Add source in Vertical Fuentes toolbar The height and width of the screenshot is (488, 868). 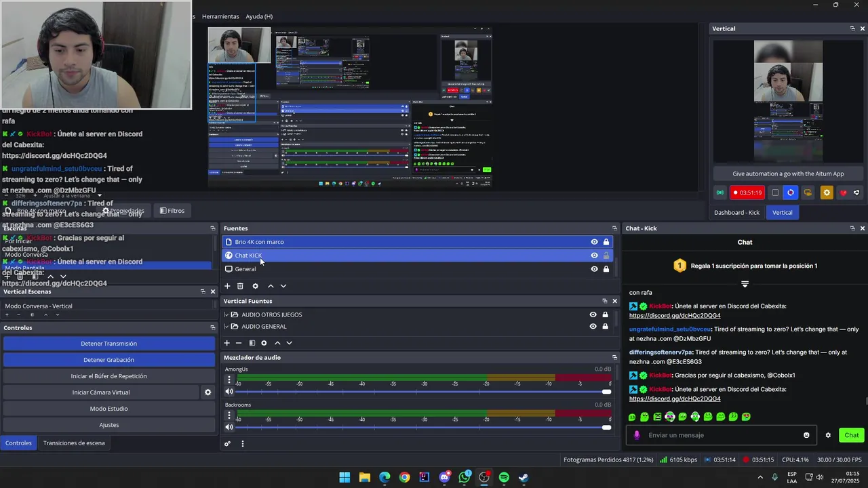227,343
